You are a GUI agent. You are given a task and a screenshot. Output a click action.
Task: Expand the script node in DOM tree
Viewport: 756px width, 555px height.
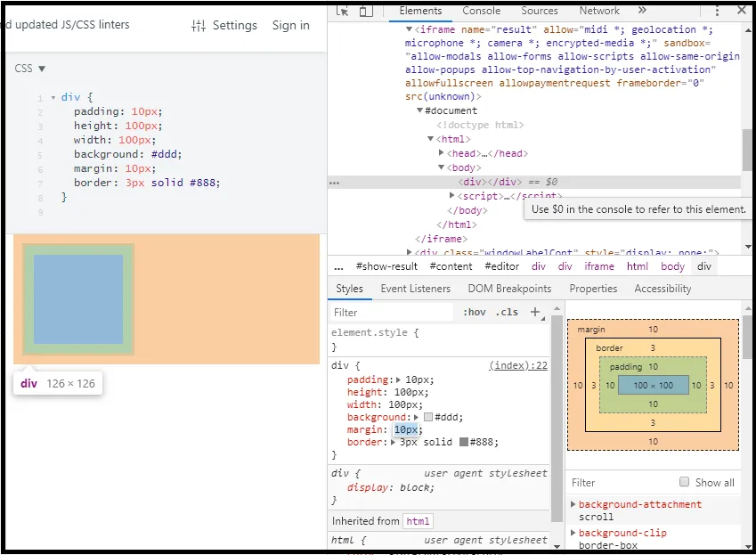pyautogui.click(x=452, y=196)
